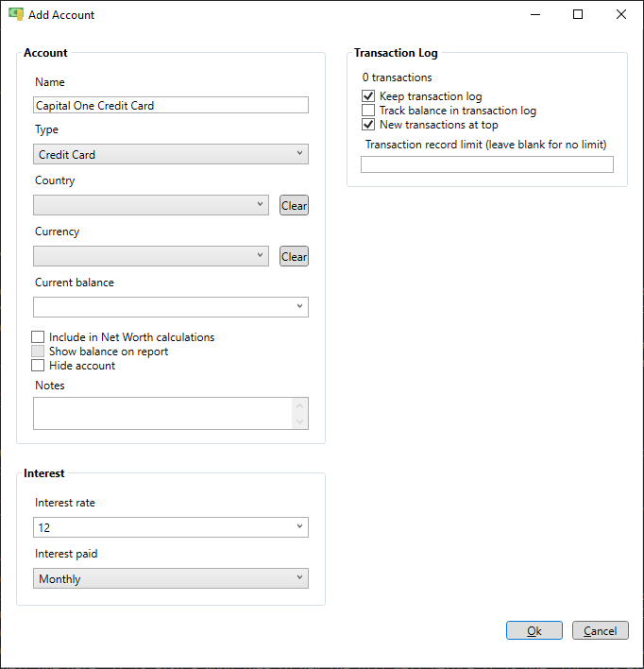Open the account Type dropdown
This screenshot has height=669, width=644.
pos(171,154)
